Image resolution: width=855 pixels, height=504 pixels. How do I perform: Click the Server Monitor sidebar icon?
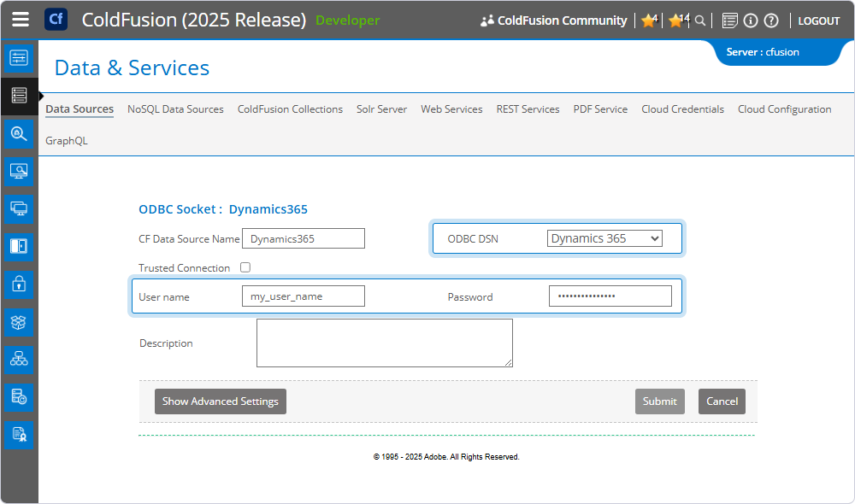[19, 171]
